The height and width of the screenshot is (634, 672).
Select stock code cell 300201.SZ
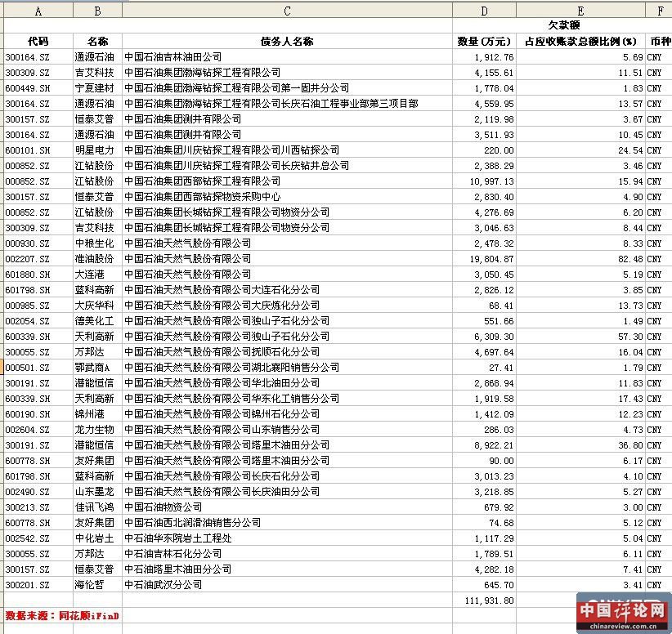point(38,585)
